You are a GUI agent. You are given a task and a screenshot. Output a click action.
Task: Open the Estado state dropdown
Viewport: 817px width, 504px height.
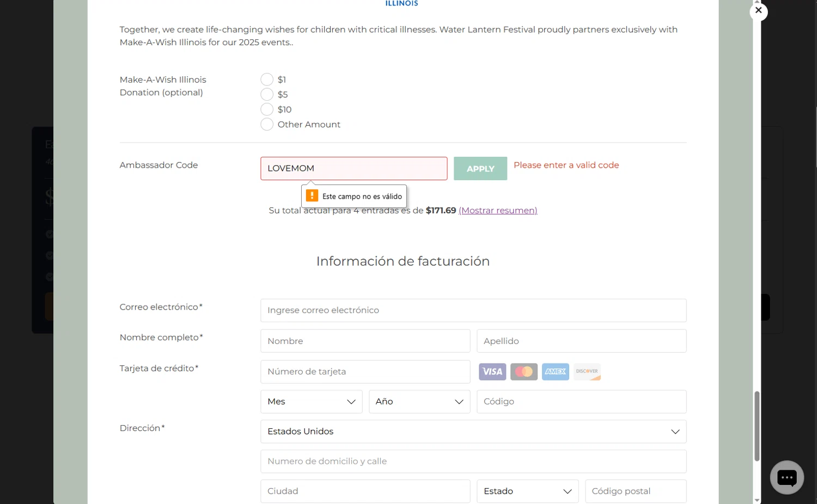point(527,491)
